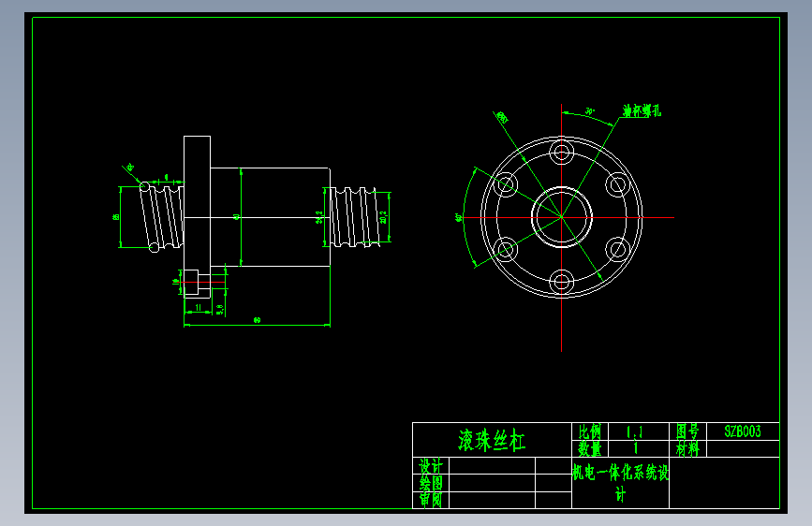
Task: Select the title text 滚珠丝杠
Action: pos(492,441)
